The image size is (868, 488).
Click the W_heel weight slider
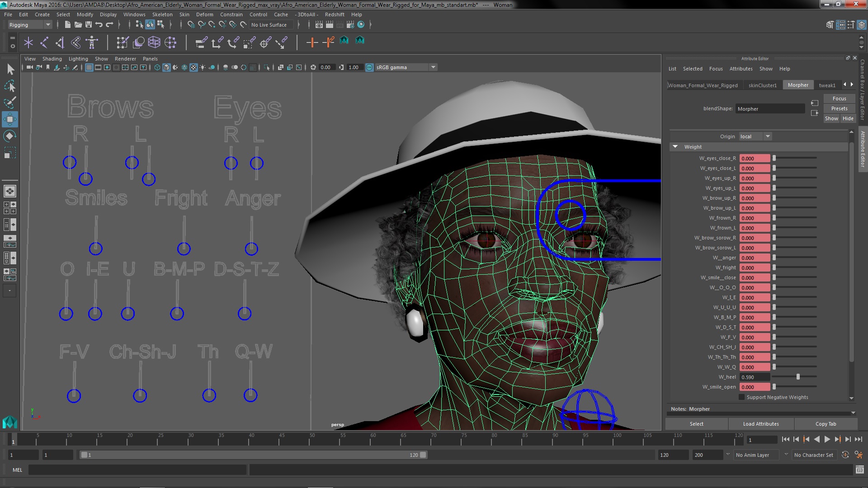point(794,377)
